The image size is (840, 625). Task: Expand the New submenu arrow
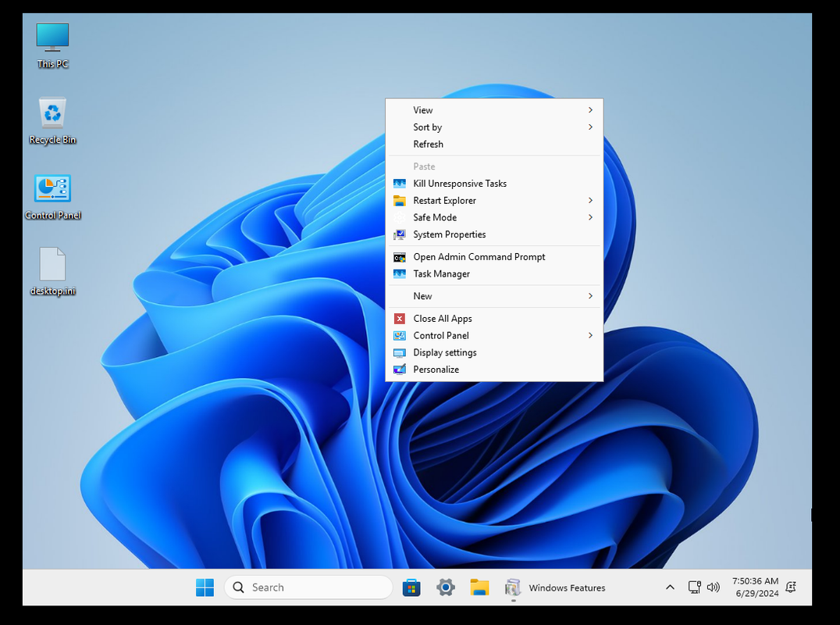pyautogui.click(x=590, y=296)
